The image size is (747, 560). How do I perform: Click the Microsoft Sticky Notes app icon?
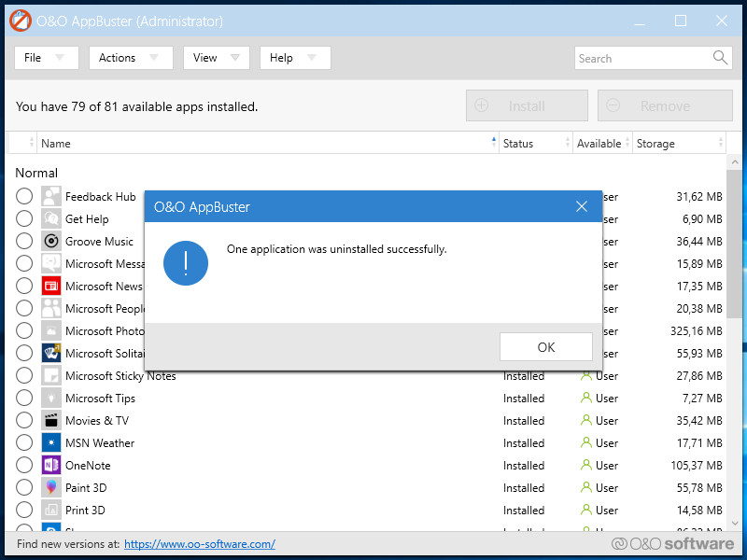(x=51, y=375)
